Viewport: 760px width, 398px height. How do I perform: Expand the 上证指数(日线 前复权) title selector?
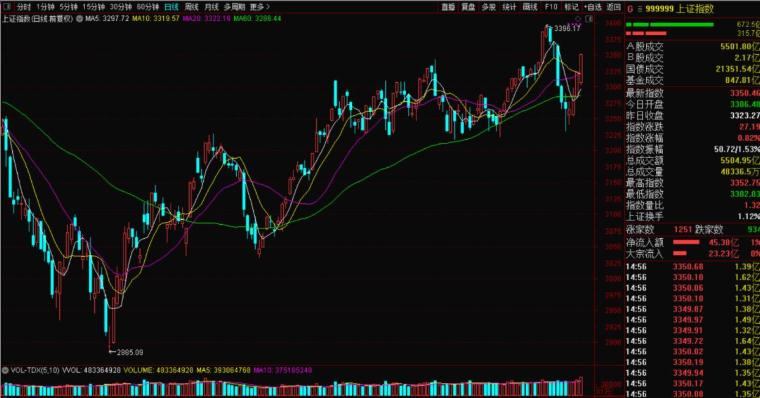click(37, 19)
